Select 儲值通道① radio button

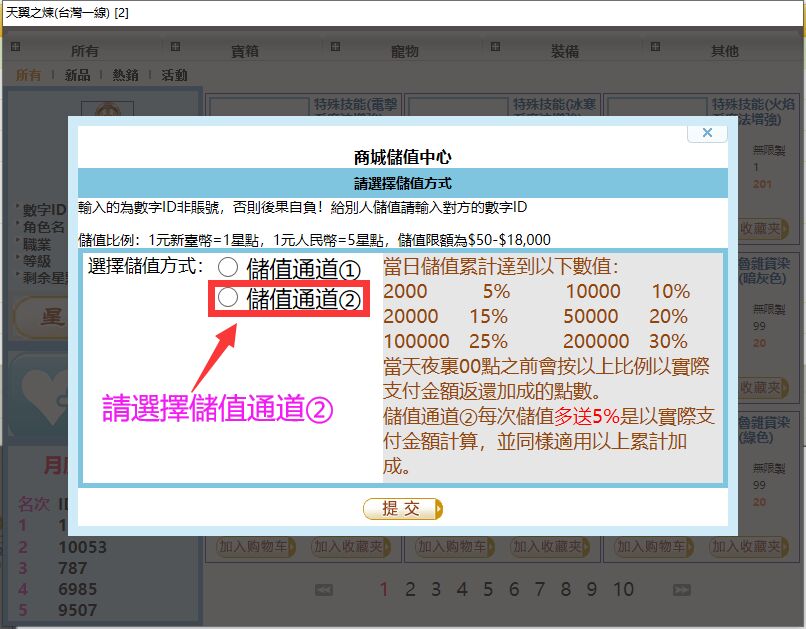pyautogui.click(x=228, y=267)
